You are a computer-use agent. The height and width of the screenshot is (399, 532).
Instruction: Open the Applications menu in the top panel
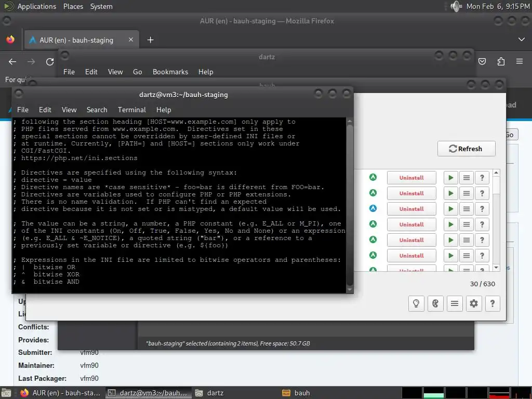37,6
